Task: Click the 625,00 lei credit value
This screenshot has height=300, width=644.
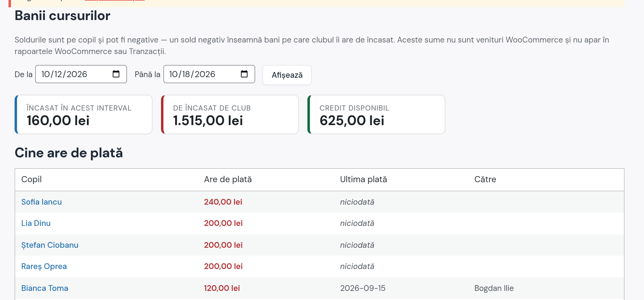Action: click(x=352, y=121)
